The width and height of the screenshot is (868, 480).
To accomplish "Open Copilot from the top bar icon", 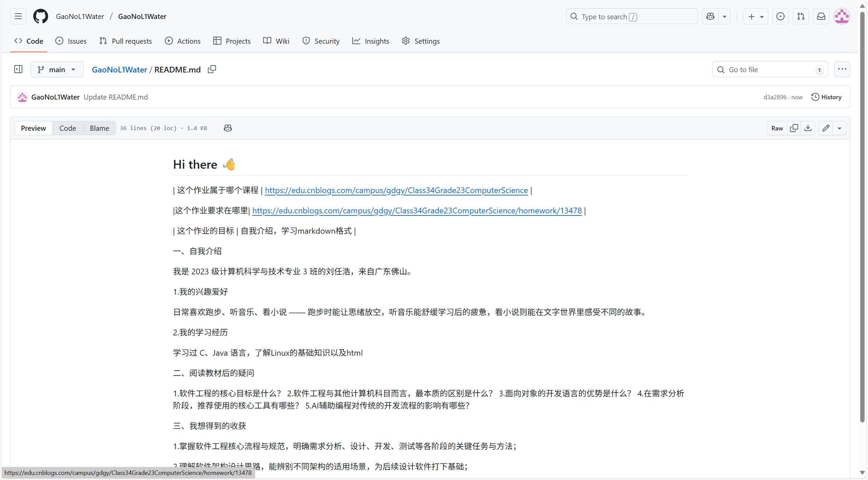I will 710,16.
